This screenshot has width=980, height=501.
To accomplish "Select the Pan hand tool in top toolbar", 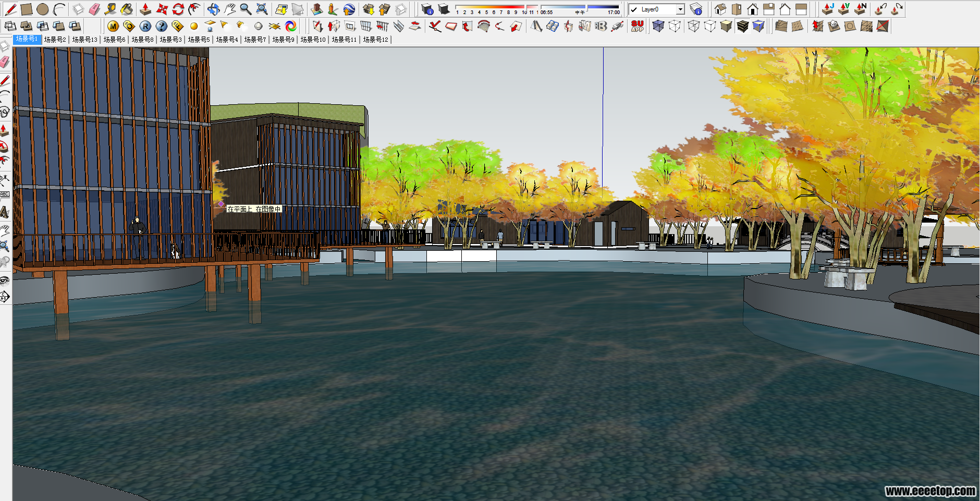I will [229, 9].
